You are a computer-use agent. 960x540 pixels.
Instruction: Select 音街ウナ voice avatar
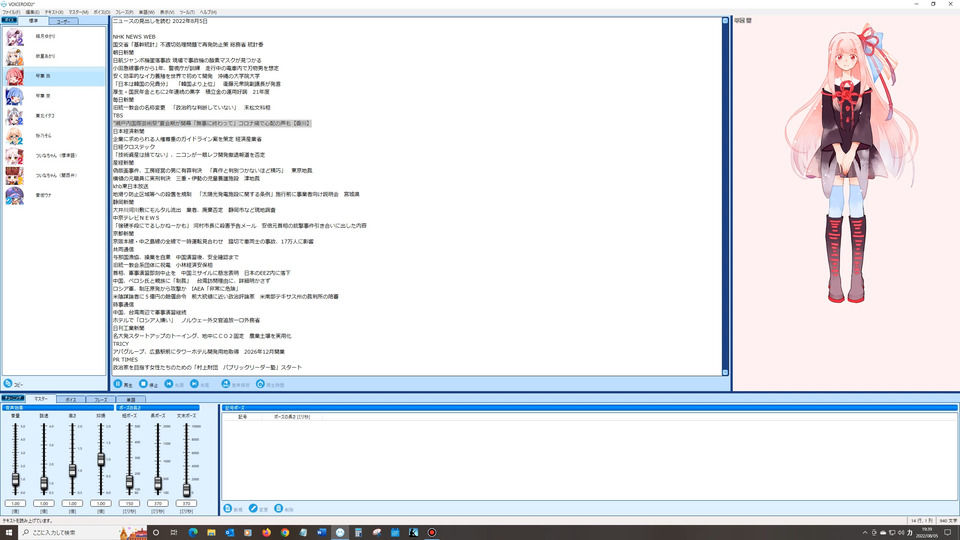point(14,195)
